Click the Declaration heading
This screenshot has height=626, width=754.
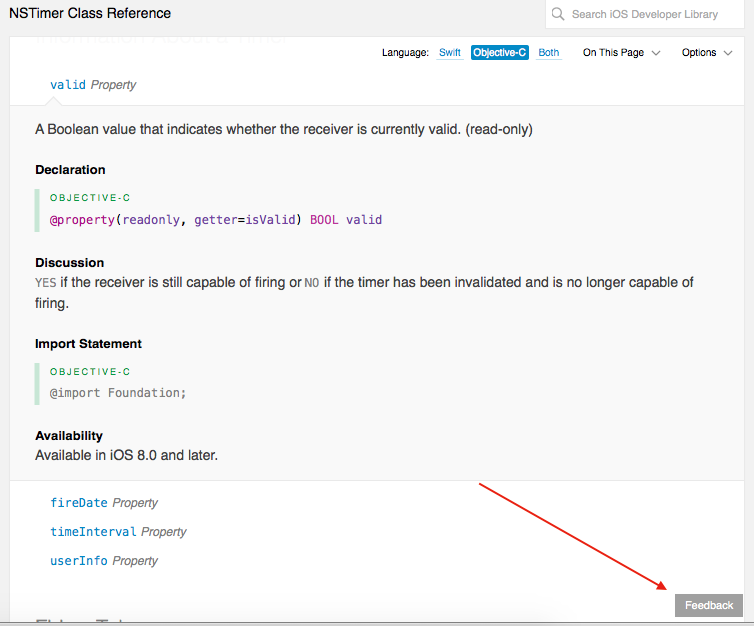tap(70, 170)
